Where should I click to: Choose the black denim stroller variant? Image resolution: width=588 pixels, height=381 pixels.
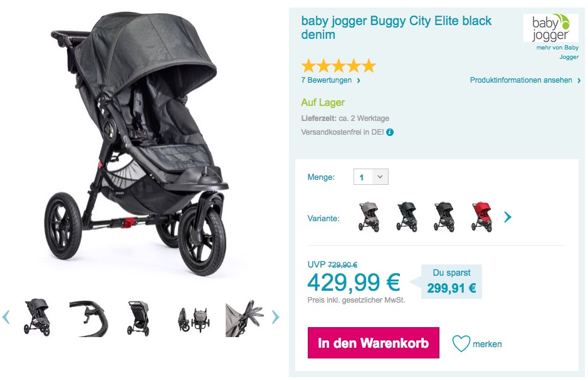point(407,217)
